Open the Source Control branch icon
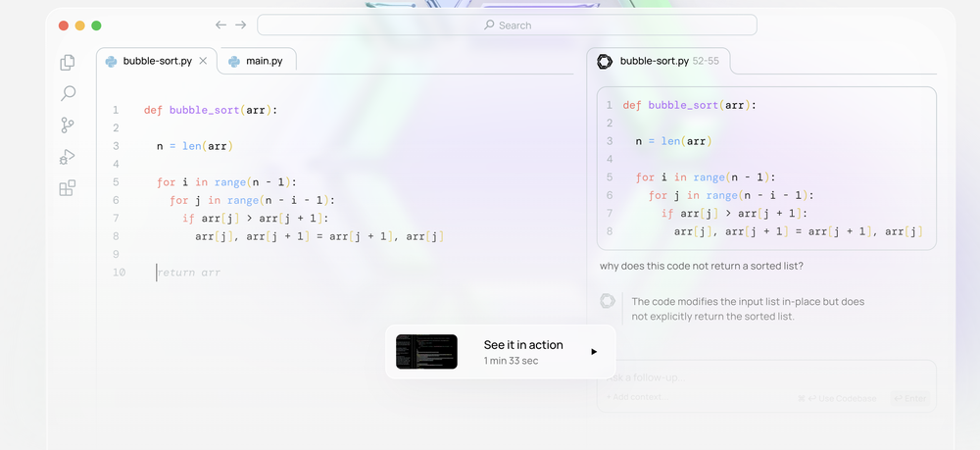 click(68, 125)
